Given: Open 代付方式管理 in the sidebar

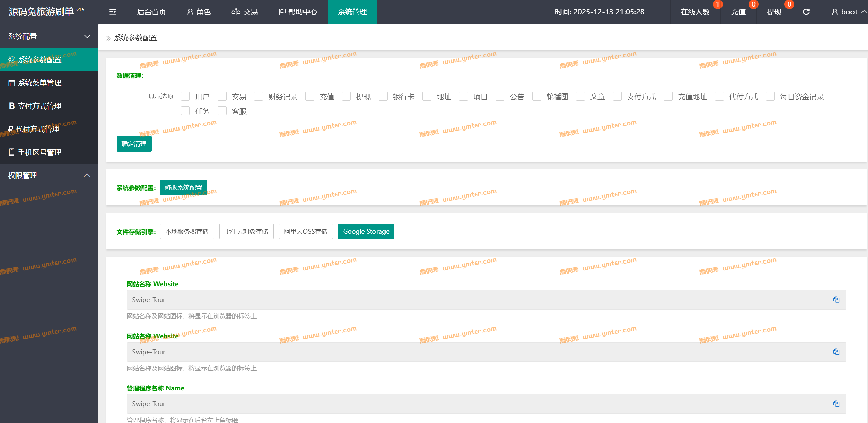Looking at the screenshot, I should point(37,129).
